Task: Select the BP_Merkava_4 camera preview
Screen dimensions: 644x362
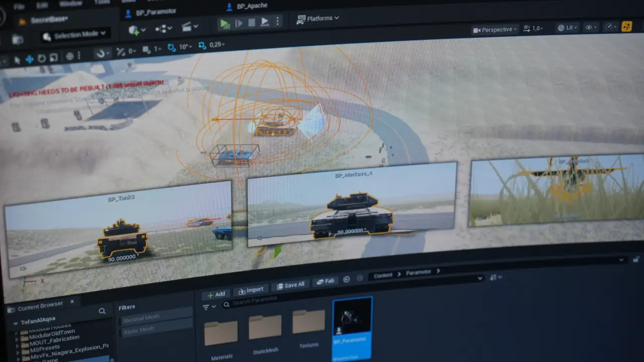Action: (x=352, y=204)
